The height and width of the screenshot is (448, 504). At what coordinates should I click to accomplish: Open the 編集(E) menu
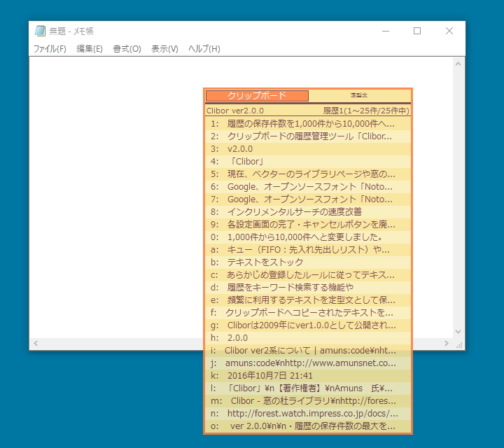[90, 49]
